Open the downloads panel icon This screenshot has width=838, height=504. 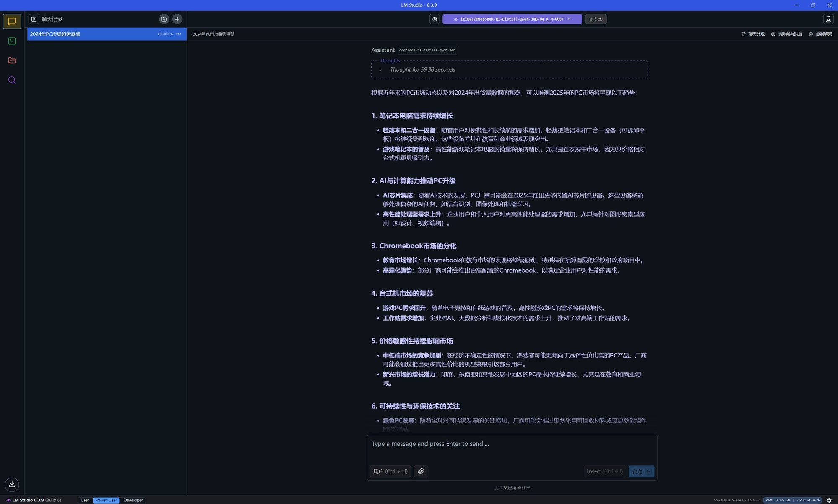12,484
